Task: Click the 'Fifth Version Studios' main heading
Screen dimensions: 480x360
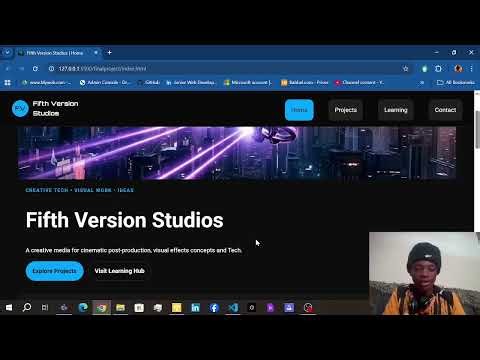Action: point(124,220)
